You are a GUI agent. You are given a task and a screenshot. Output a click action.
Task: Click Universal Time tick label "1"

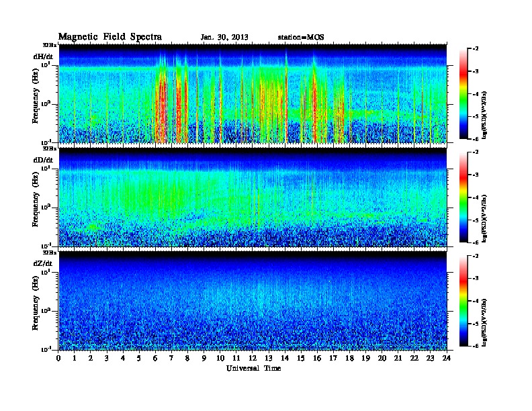coord(75,359)
